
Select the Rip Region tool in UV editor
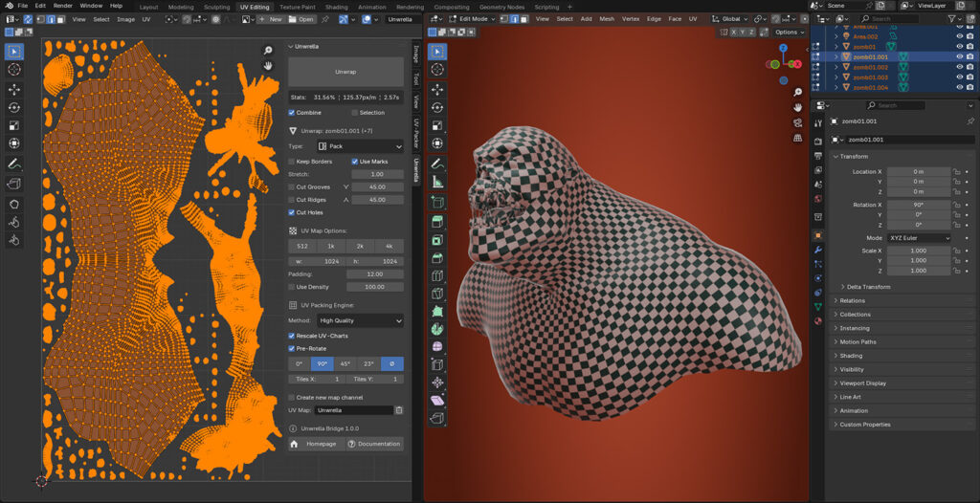[x=13, y=184]
